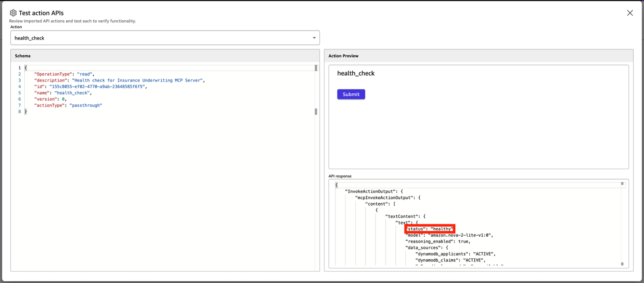Place cursor on "passthrough" actionType value
The width and height of the screenshot is (644, 283).
point(86,105)
